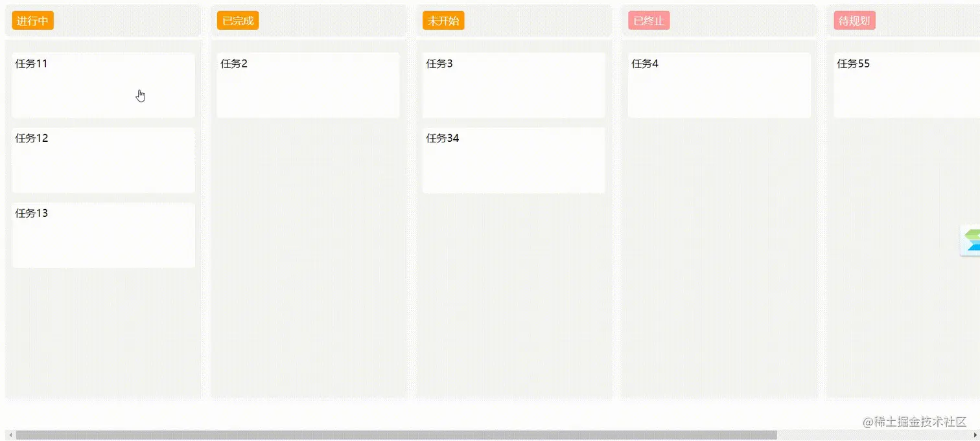Select the 任务55 task card

(x=906, y=85)
